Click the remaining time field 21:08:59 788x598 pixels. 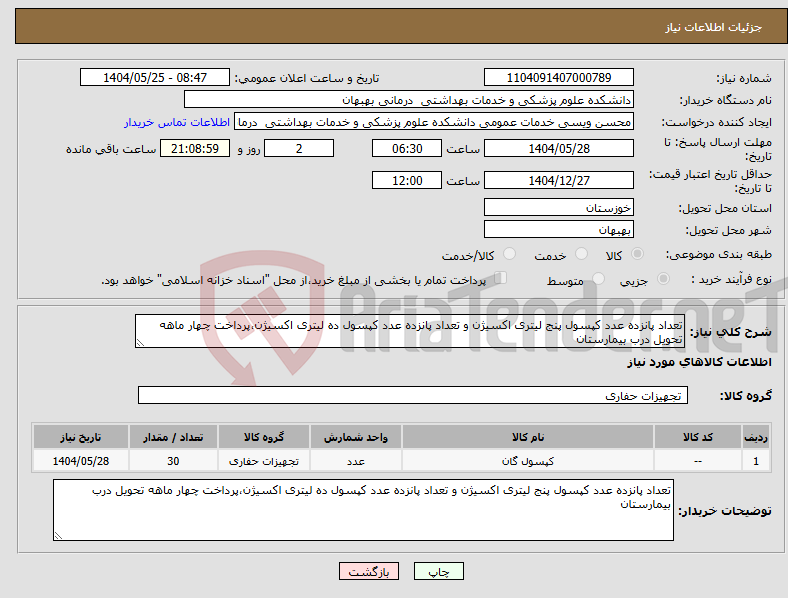[195, 148]
